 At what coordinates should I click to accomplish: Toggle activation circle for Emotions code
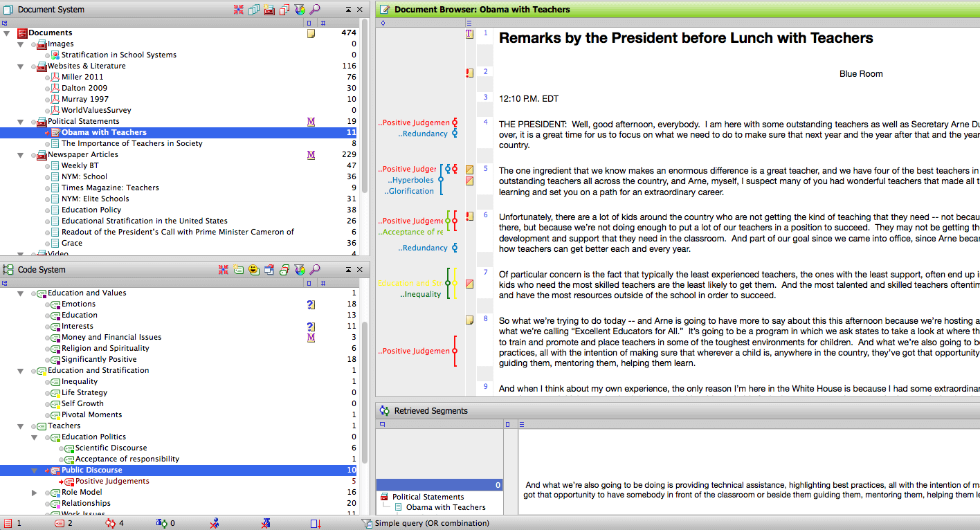48,304
